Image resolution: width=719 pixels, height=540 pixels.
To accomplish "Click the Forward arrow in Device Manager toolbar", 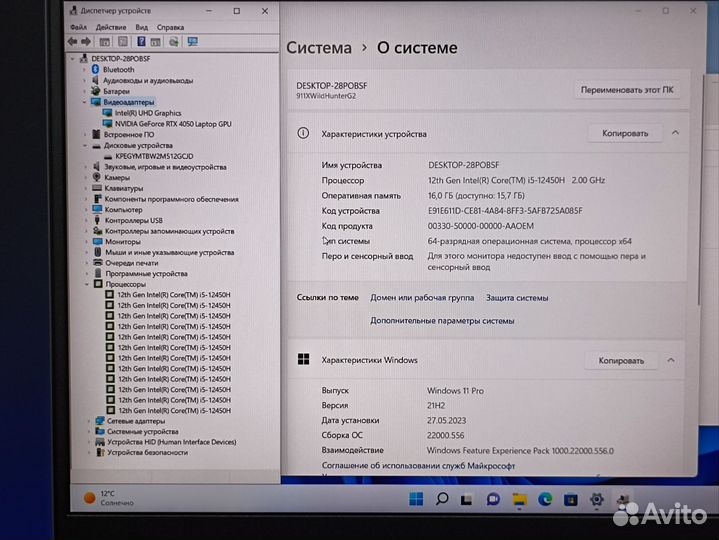I will 86,42.
